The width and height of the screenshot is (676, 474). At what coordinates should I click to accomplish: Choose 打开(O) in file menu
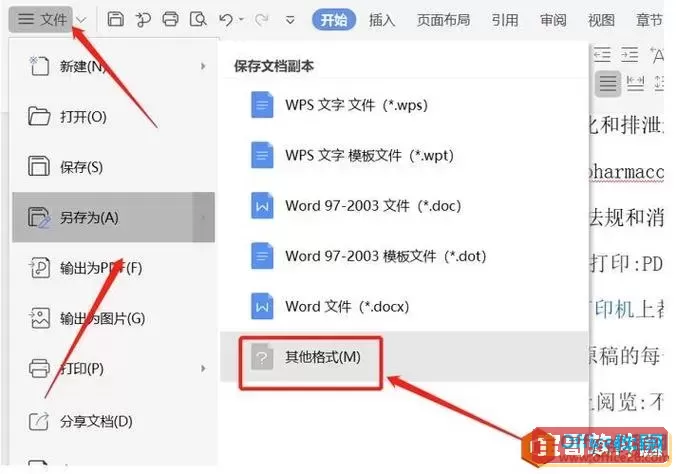[x=113, y=117]
